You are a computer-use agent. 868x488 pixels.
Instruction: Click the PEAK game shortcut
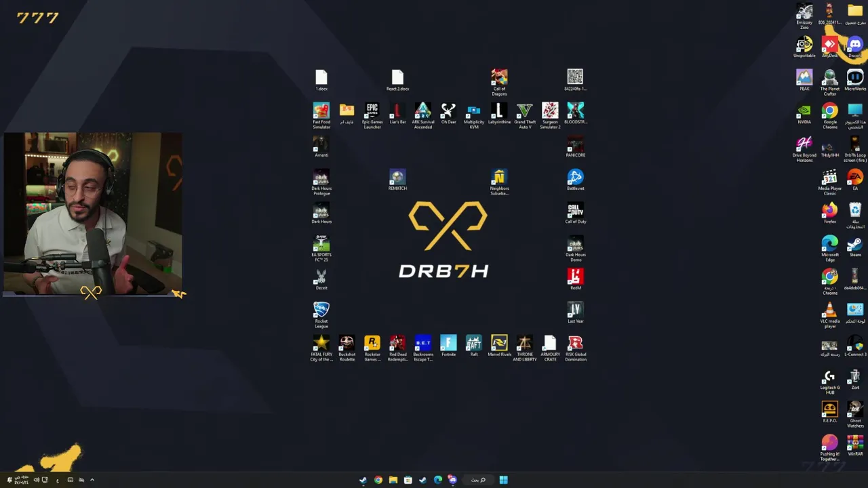804,80
